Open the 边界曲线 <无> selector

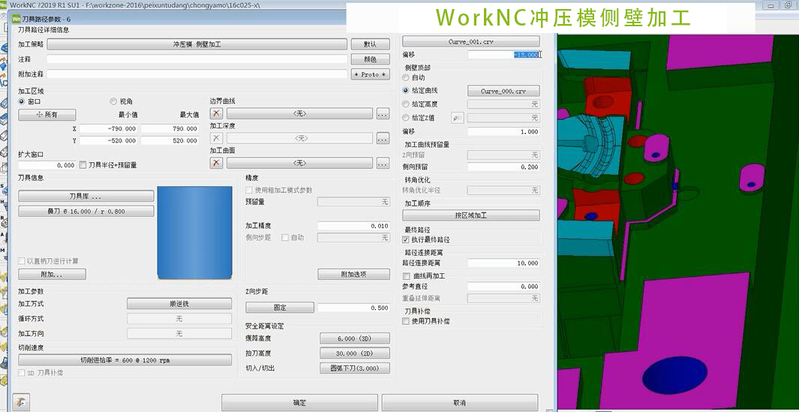pos(300,114)
